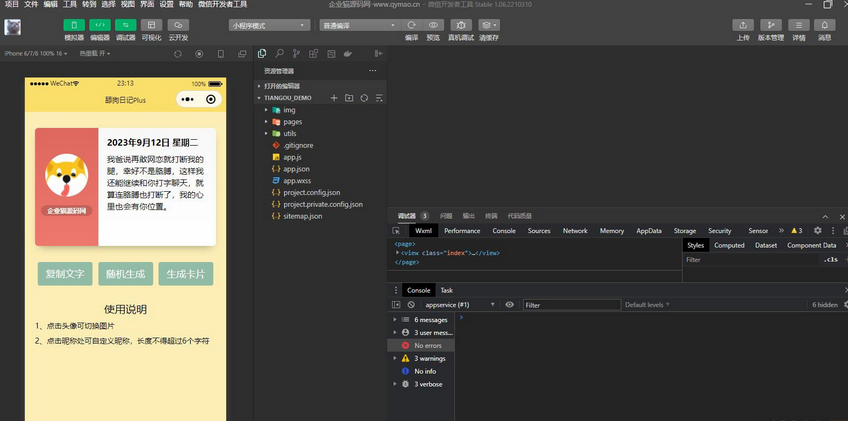The height and width of the screenshot is (421, 848).
Task: Click the element inspector picker icon
Action: (x=396, y=231)
